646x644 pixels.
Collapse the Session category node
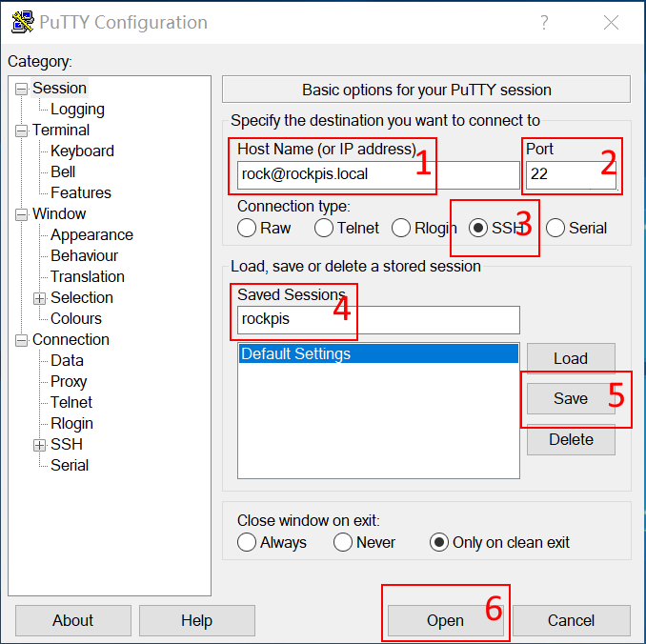21,89
